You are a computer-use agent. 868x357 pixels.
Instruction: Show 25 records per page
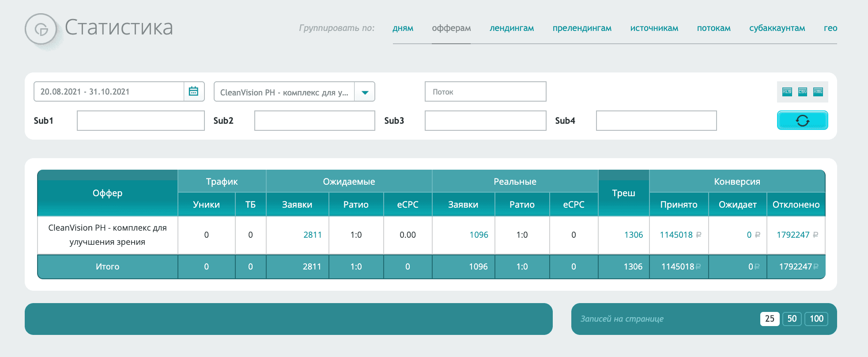[770, 319]
